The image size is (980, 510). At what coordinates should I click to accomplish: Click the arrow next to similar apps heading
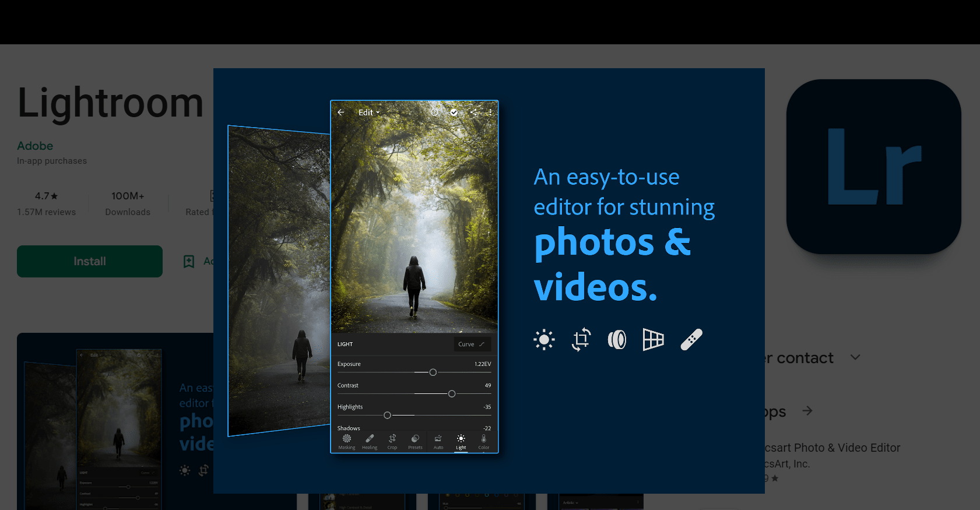[807, 411]
